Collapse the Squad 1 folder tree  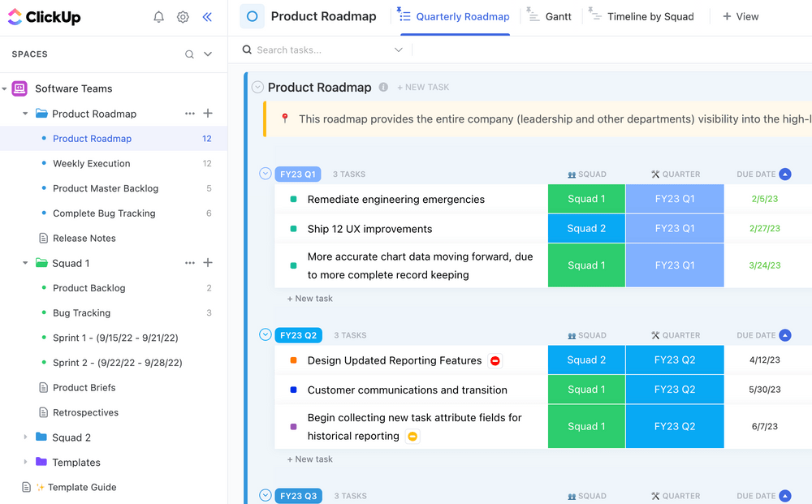pos(25,263)
